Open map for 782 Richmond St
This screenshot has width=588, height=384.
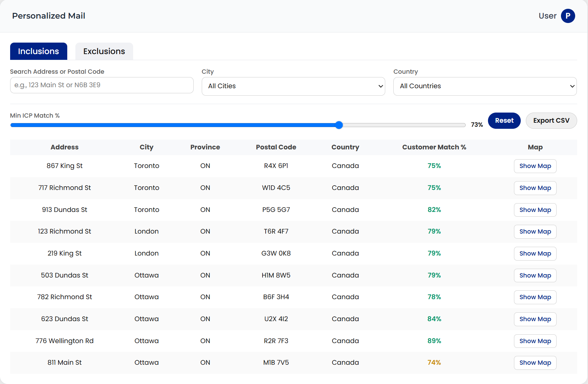coord(535,297)
